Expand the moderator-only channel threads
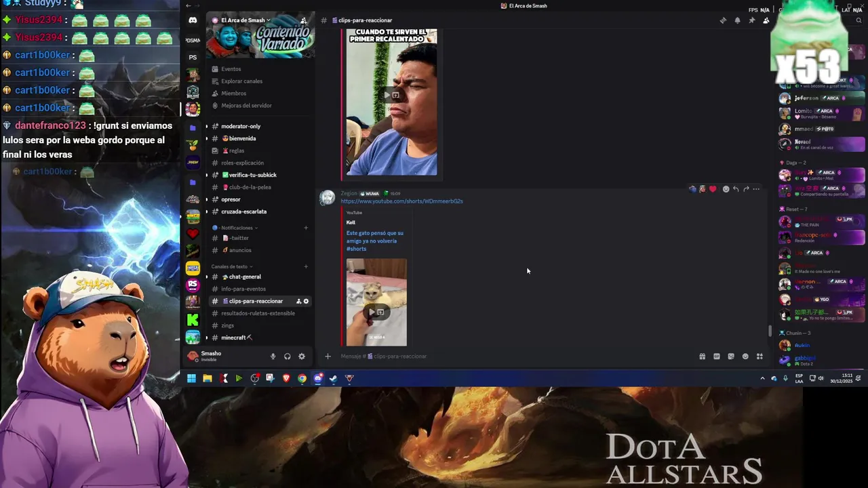 click(x=207, y=126)
